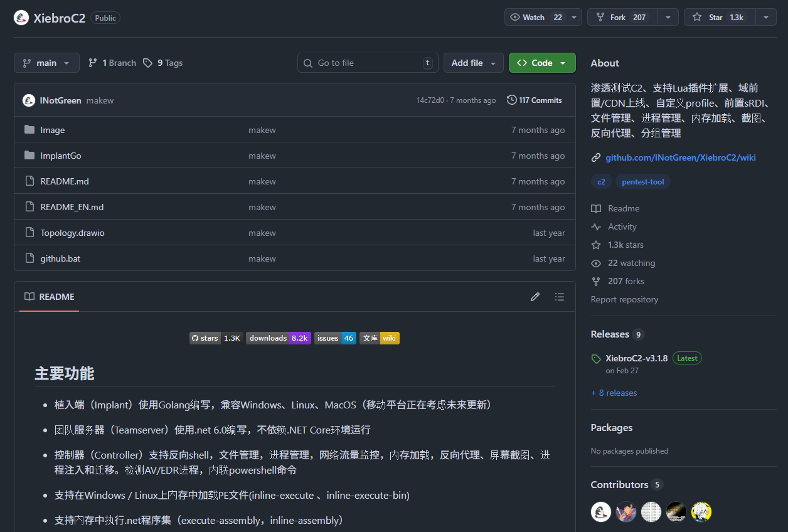Click the commit history clock icon
This screenshot has width=788, height=532.
[512, 100]
